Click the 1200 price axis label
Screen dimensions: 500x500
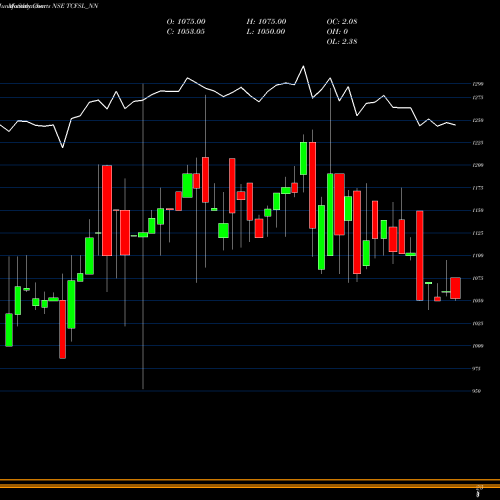point(478,165)
